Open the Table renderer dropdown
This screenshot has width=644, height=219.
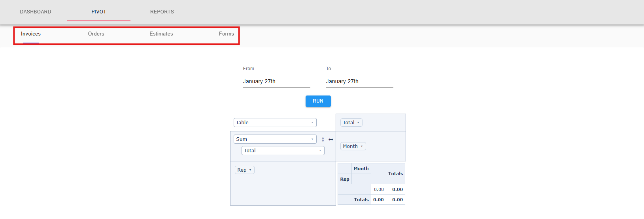tap(275, 123)
